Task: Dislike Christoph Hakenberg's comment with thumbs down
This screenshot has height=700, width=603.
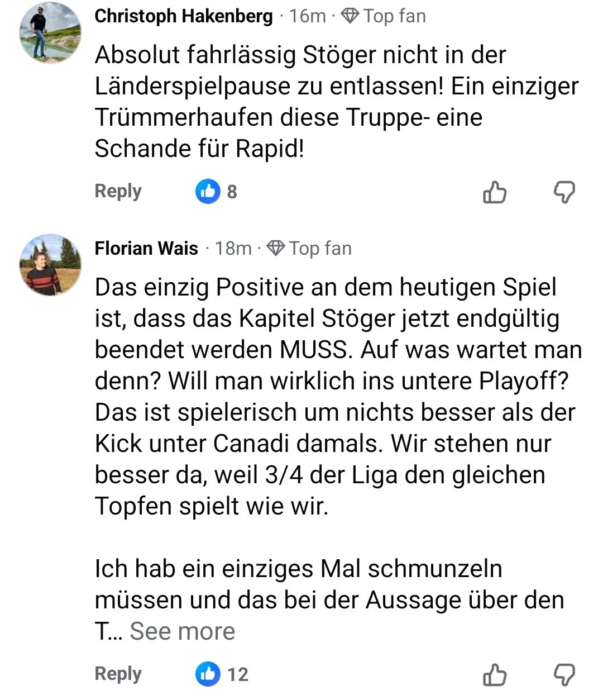Action: tap(564, 193)
